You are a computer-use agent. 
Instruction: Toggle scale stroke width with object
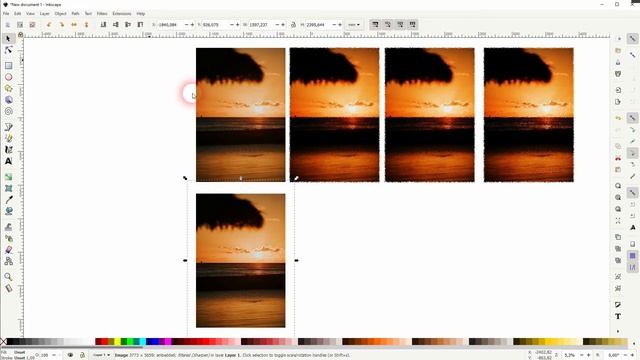tap(375, 25)
